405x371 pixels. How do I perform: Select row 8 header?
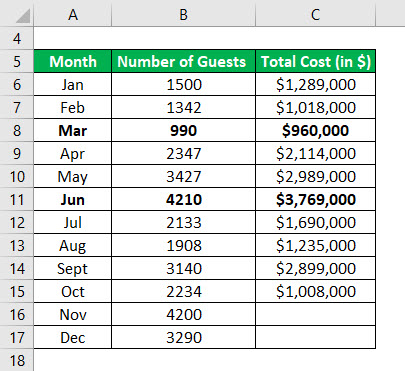tap(17, 130)
